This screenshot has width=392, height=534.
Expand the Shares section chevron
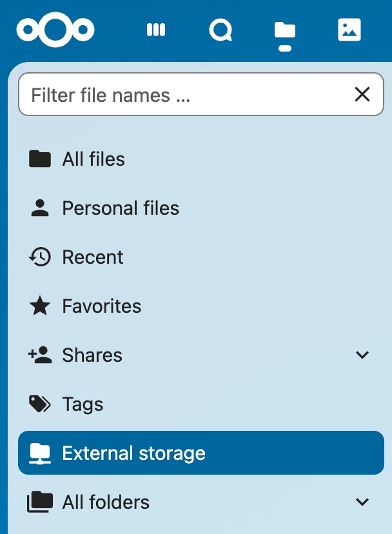362,355
